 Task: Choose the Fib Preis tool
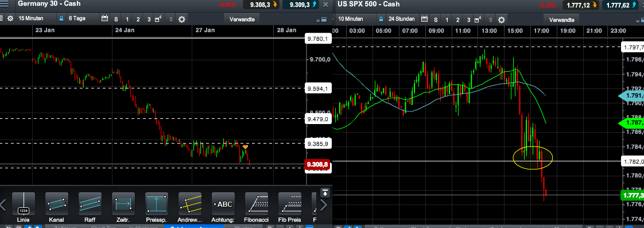(290, 204)
